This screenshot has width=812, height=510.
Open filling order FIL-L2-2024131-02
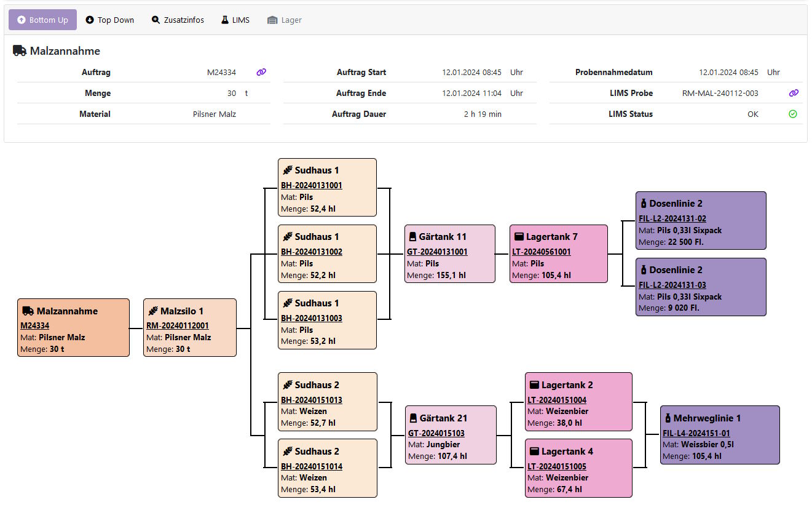pos(672,219)
